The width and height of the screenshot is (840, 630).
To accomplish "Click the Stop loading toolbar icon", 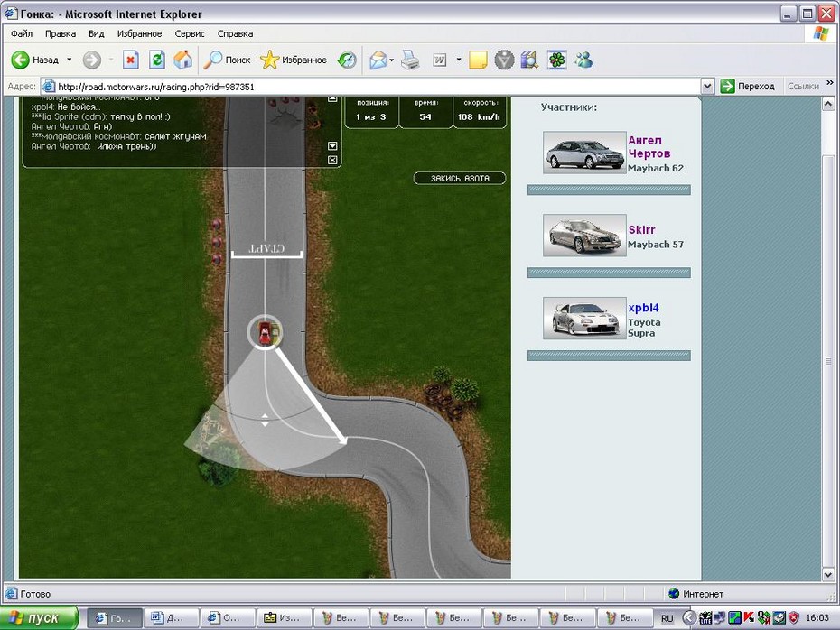I will click(x=131, y=60).
